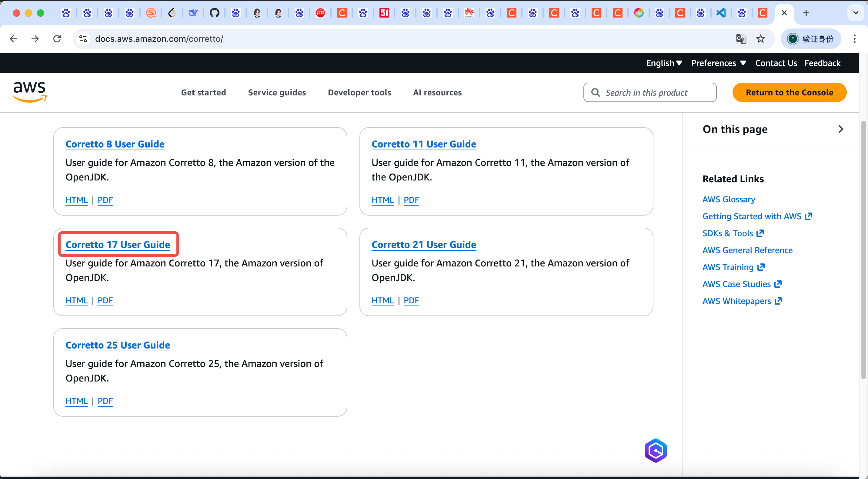Screen dimensions: 868x479
Task: Click the AWS logo
Action: coord(29,91)
